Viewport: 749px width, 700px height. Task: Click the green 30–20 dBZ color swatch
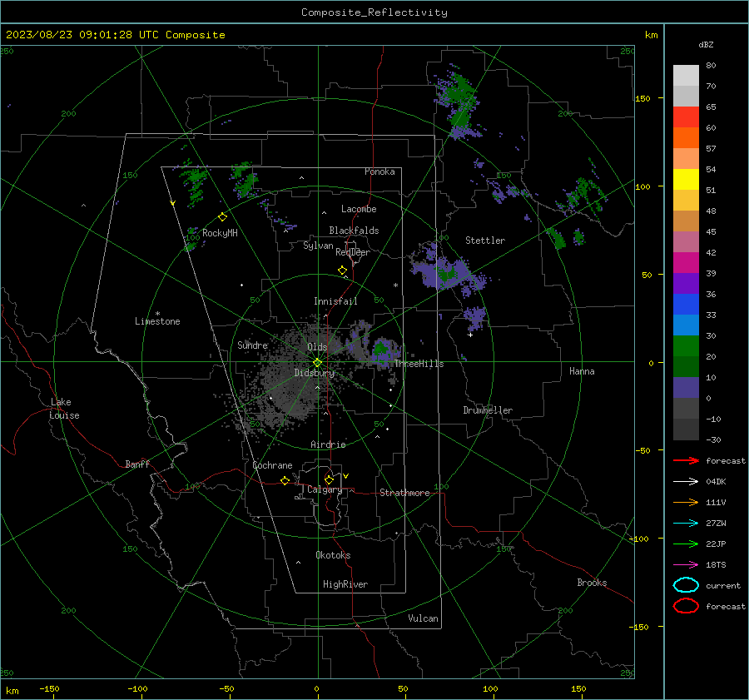(x=686, y=346)
